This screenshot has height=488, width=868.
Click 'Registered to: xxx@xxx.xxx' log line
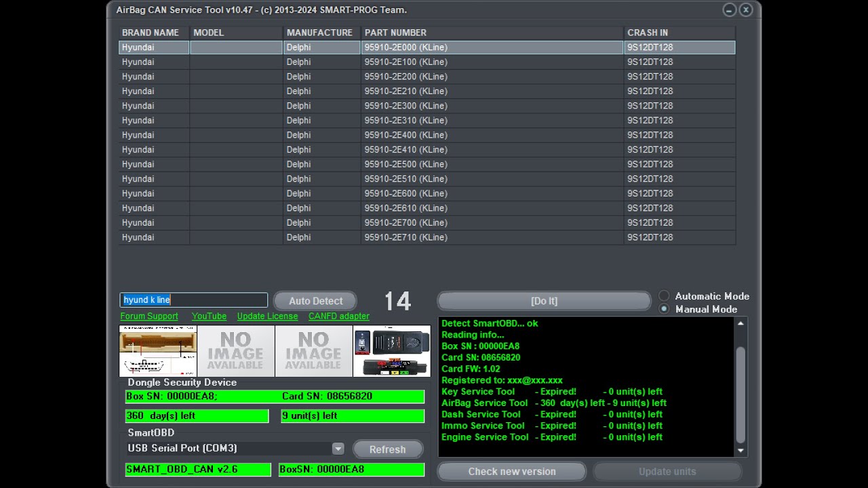pos(502,380)
